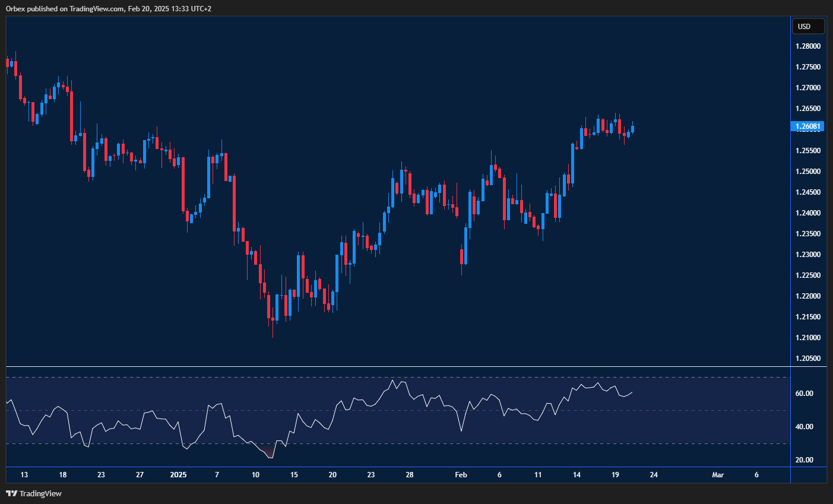Click the 20.00 RSI scale label

805,460
